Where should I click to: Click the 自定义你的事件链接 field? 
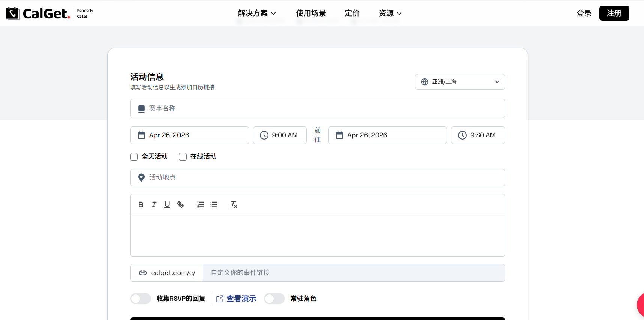(x=354, y=273)
